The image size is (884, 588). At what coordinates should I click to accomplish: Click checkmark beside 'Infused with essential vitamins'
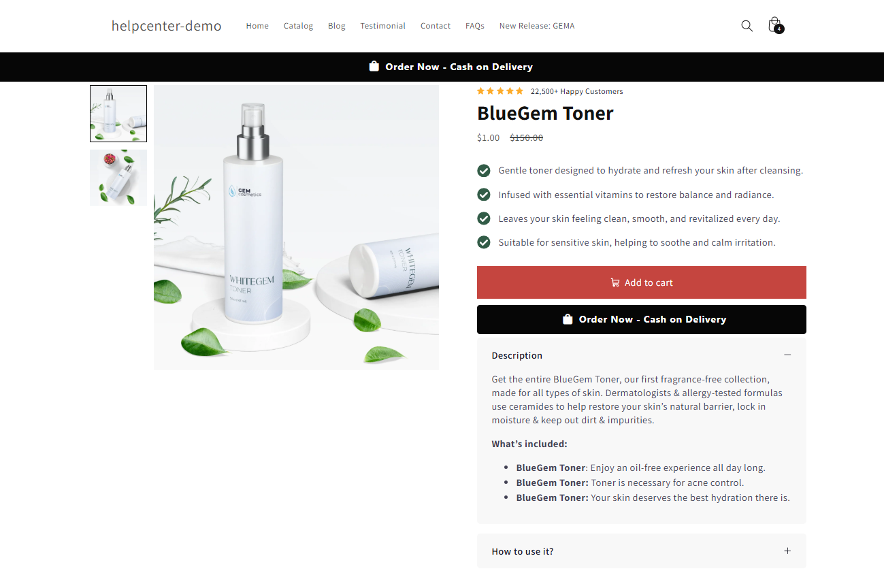pyautogui.click(x=484, y=195)
